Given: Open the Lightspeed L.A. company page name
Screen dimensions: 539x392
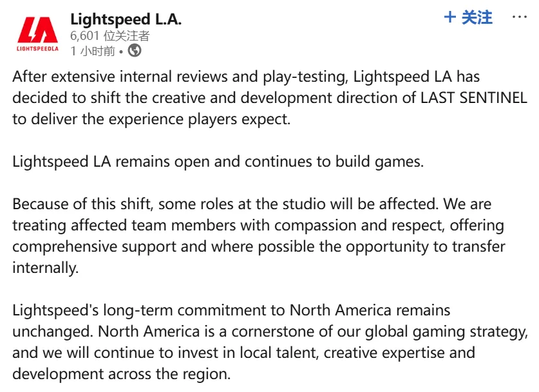Looking at the screenshot, I should tap(126, 19).
